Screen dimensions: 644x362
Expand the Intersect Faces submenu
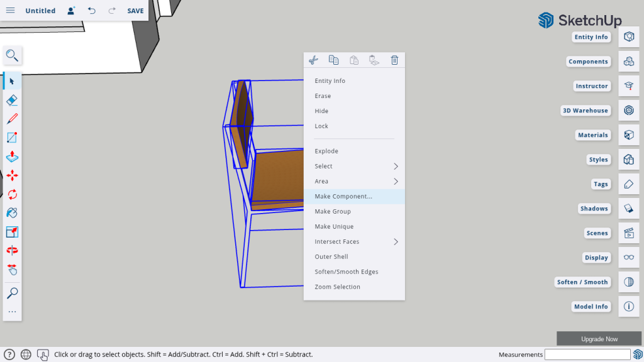pos(354,242)
